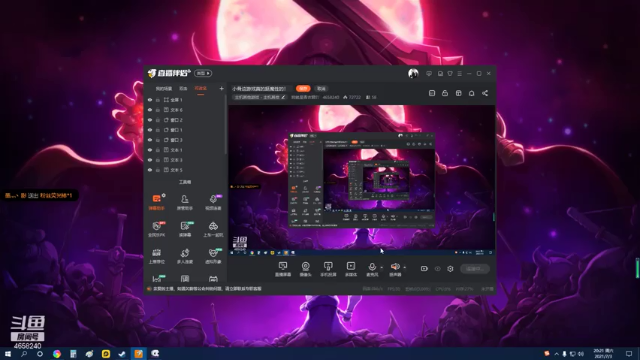640x360 pixels.
Task: Switch to the first scene tab
Action: click(x=164, y=89)
